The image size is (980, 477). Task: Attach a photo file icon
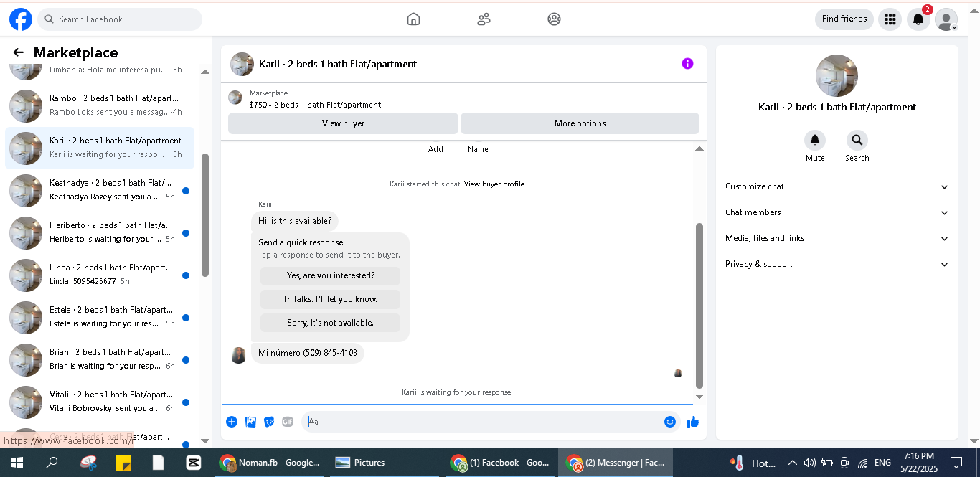coord(250,422)
